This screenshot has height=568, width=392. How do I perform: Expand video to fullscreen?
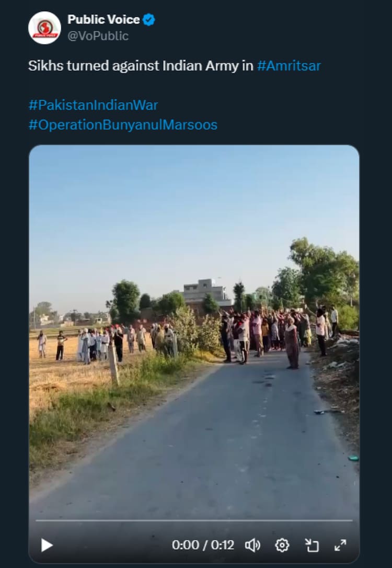tap(340, 545)
